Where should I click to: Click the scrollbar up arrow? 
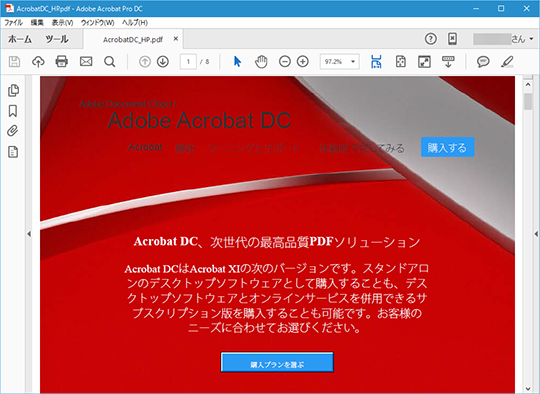[x=528, y=84]
